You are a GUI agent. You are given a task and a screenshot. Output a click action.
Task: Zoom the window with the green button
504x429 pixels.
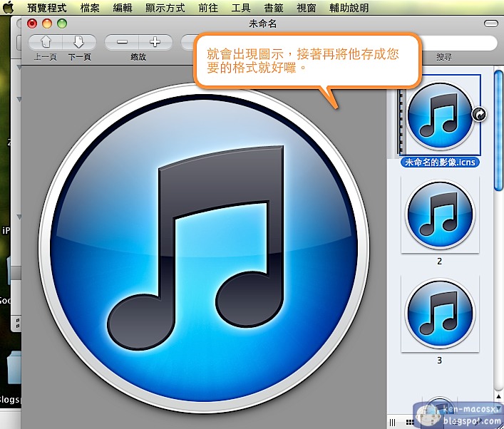[x=62, y=24]
